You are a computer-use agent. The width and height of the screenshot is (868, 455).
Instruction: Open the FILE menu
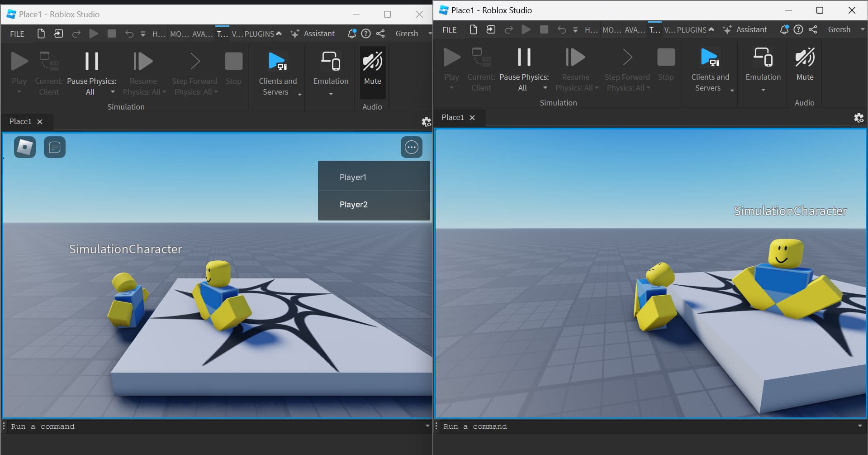click(x=17, y=34)
